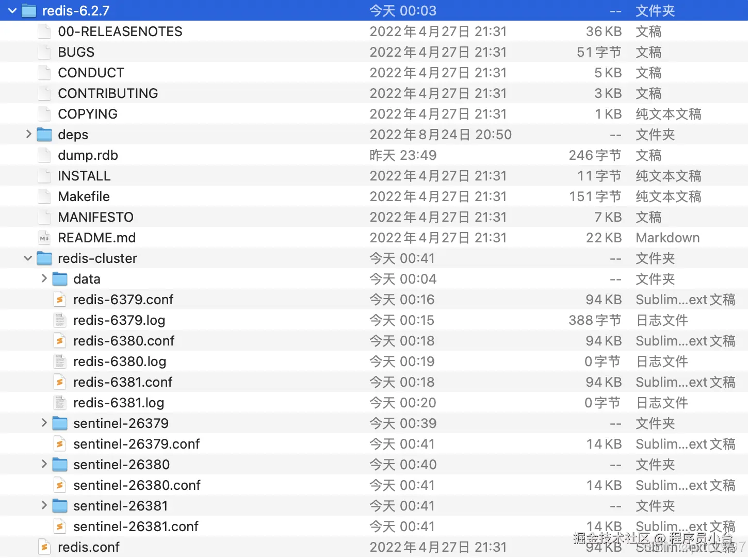Collapse the redis-cluster folder chevron
748x560 pixels.
28,258
